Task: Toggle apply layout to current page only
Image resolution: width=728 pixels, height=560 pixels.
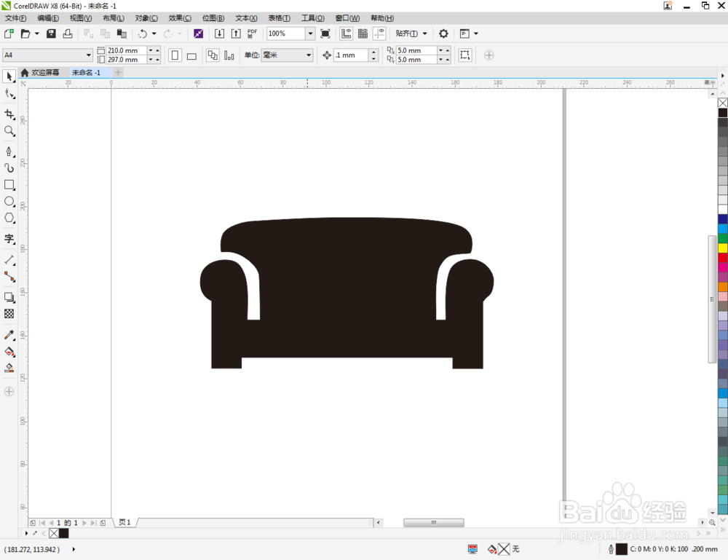Action: (x=229, y=55)
